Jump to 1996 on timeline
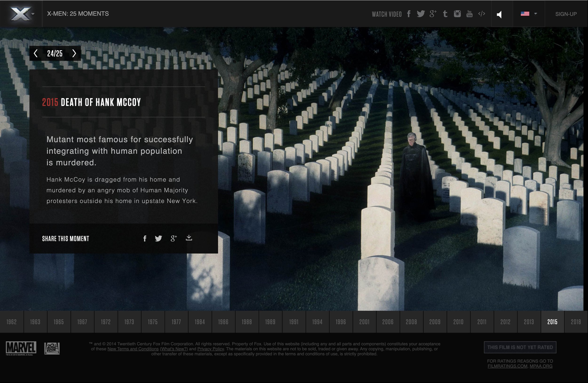Image resolution: width=588 pixels, height=383 pixels. click(x=341, y=322)
